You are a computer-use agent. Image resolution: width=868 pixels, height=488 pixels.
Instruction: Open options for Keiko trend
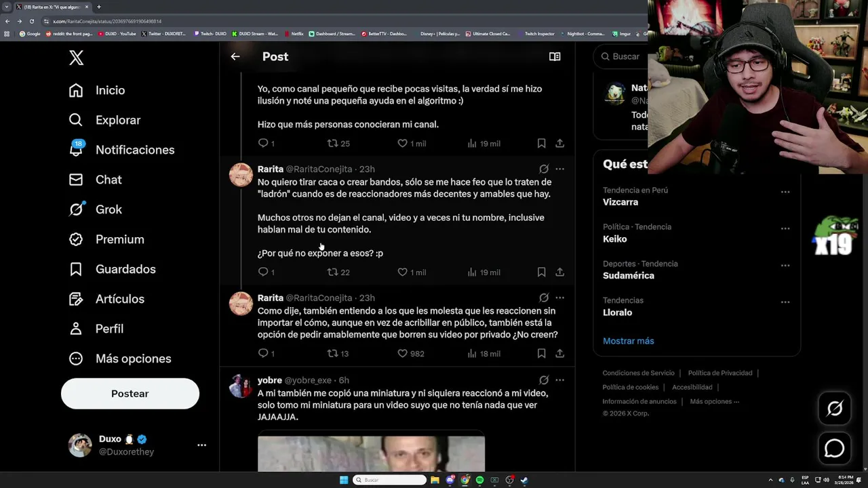(x=785, y=228)
